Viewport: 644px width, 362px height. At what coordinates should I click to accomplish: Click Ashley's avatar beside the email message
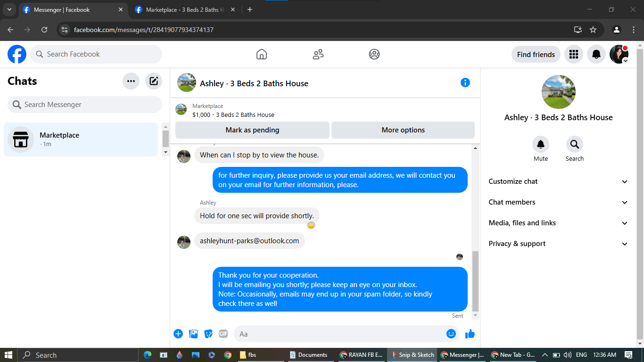[x=184, y=243]
